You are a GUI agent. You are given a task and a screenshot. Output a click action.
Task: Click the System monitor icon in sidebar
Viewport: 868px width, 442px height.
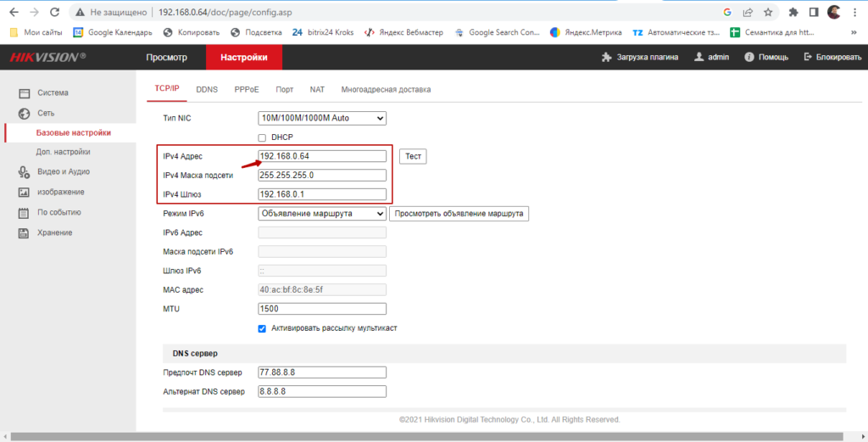(24, 93)
